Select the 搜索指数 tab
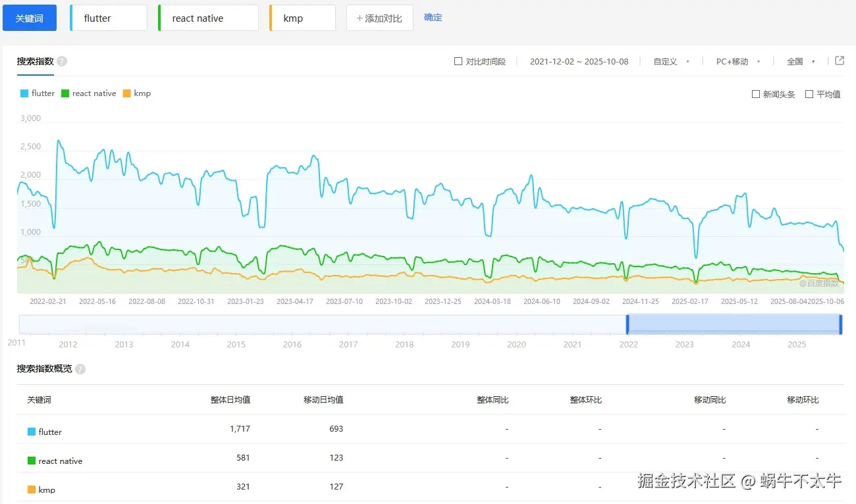This screenshot has height=504, width=856. pyautogui.click(x=36, y=61)
